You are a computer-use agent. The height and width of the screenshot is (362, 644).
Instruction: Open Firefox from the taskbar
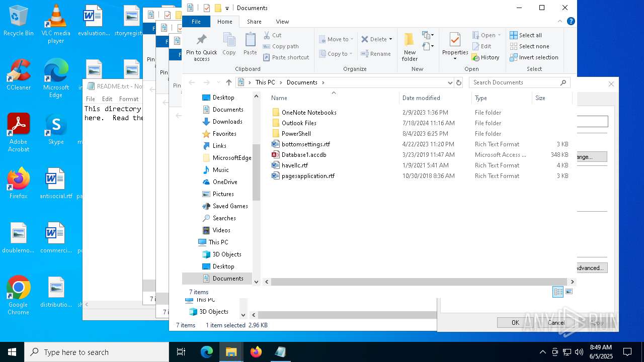pyautogui.click(x=256, y=352)
